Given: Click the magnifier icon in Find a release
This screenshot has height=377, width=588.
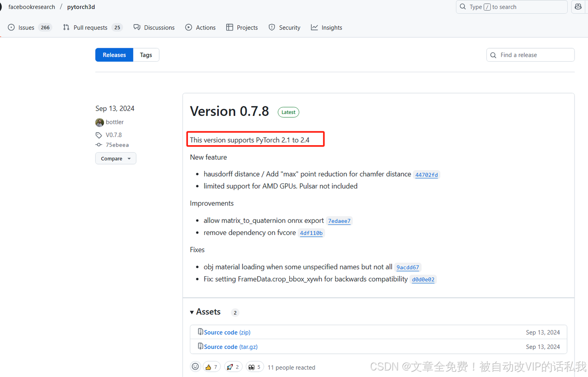Looking at the screenshot, I should point(493,55).
